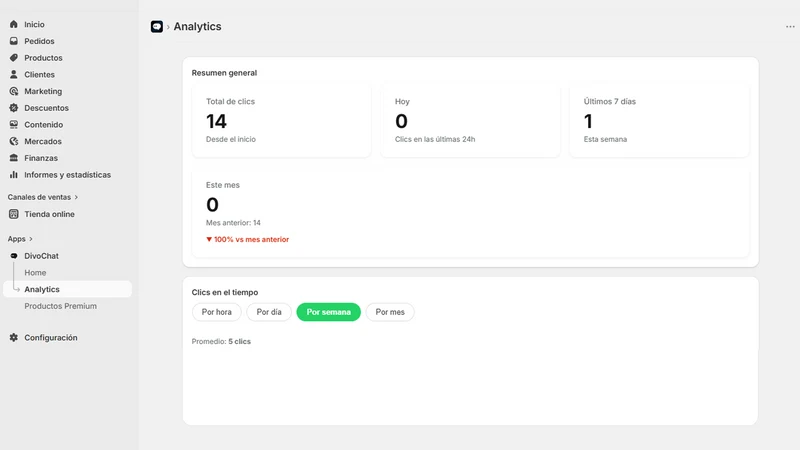Click the 'Promedio: 5 clics' text
This screenshot has width=800, height=450.
coord(221,341)
